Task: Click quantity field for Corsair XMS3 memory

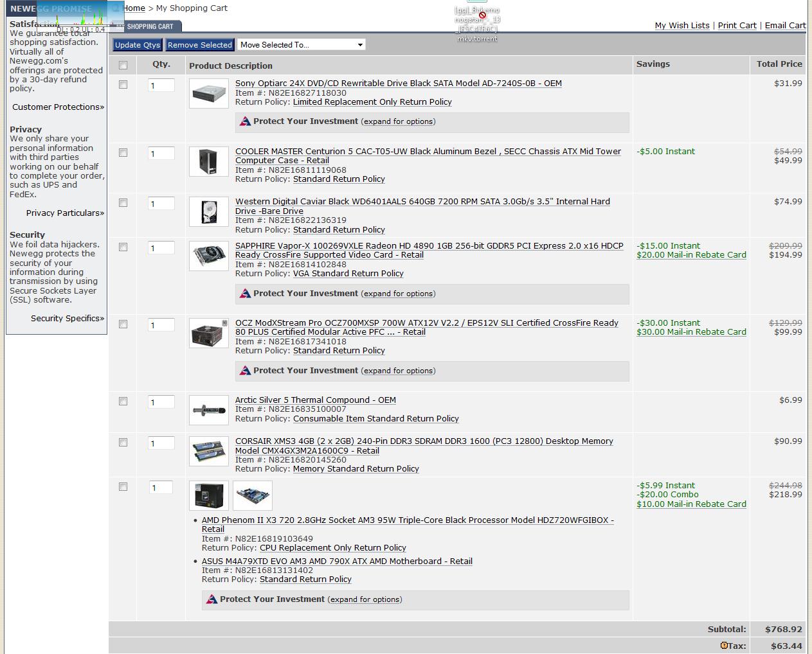Action: coord(161,443)
